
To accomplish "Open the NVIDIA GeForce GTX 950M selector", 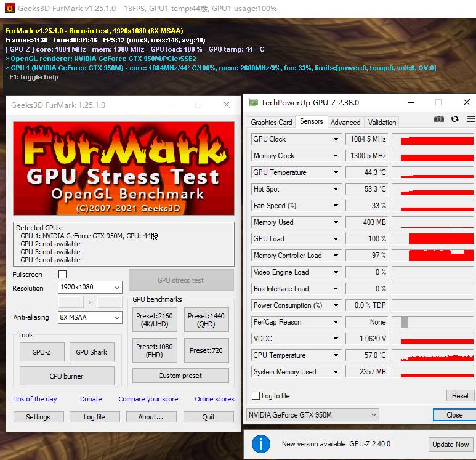I will click(x=313, y=415).
